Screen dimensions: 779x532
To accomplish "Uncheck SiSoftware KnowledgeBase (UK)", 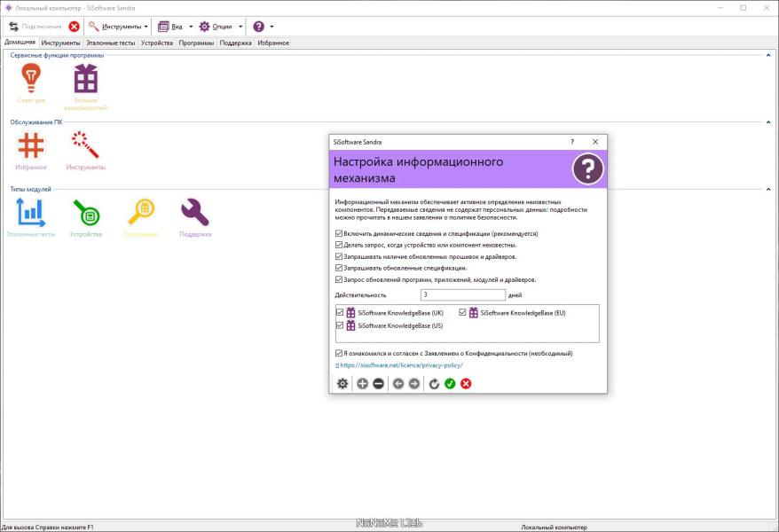I will (x=340, y=313).
